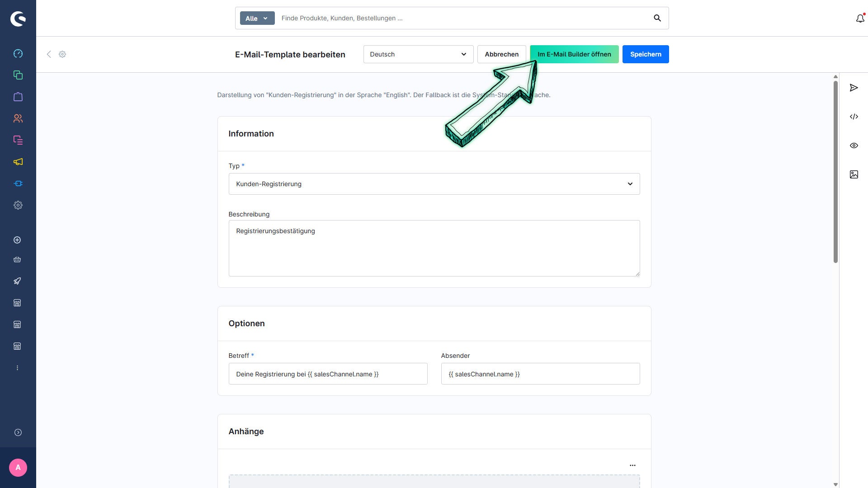Open the Shopware logo home link
The height and width of the screenshot is (488, 868).
pyautogui.click(x=18, y=19)
